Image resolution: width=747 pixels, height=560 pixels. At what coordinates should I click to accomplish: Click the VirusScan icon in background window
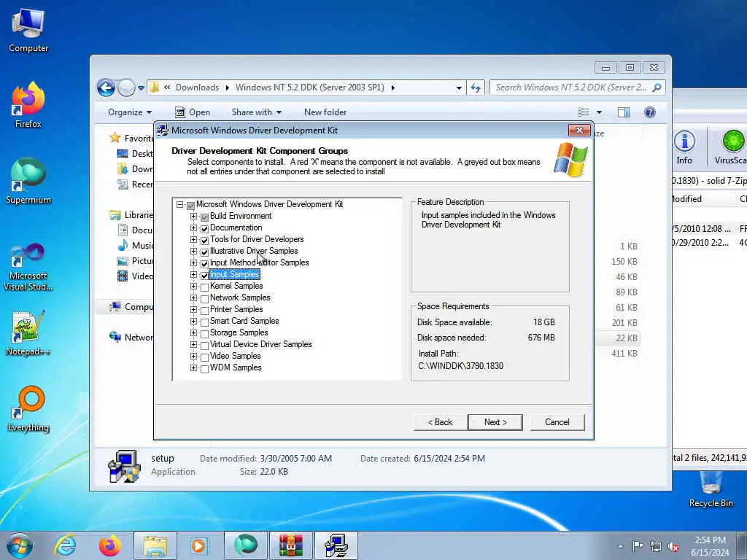[x=732, y=147]
